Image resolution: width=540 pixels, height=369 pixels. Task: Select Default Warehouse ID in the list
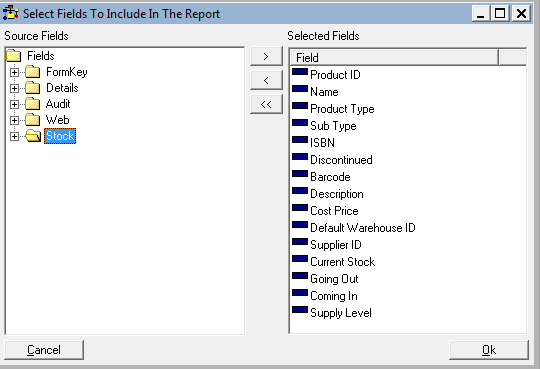[363, 228]
